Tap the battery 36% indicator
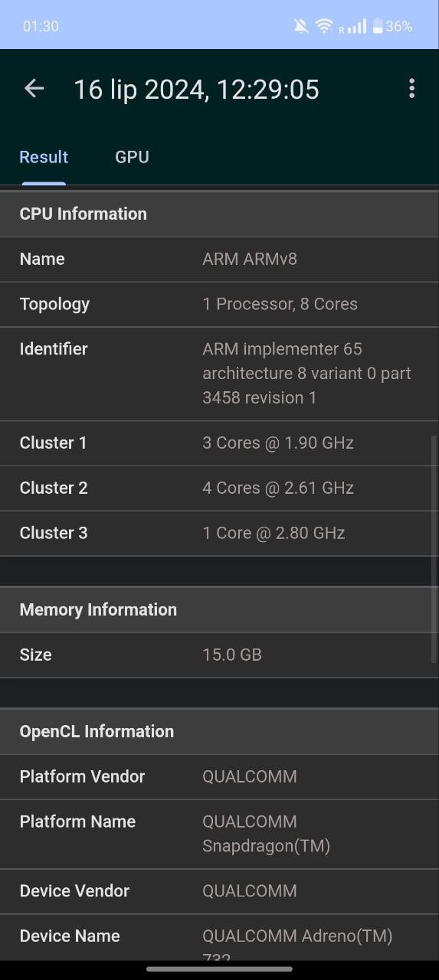439x980 pixels. 392,27
